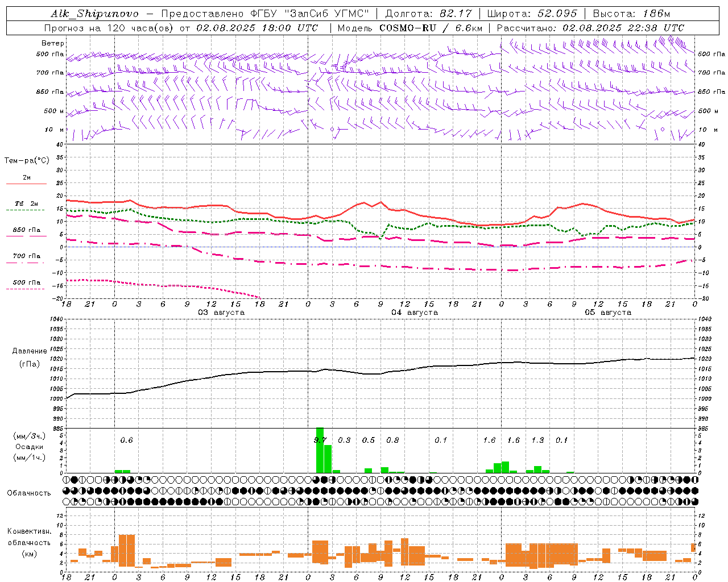
Task: Click the 0.8 precipitation total value
Action: coord(392,440)
